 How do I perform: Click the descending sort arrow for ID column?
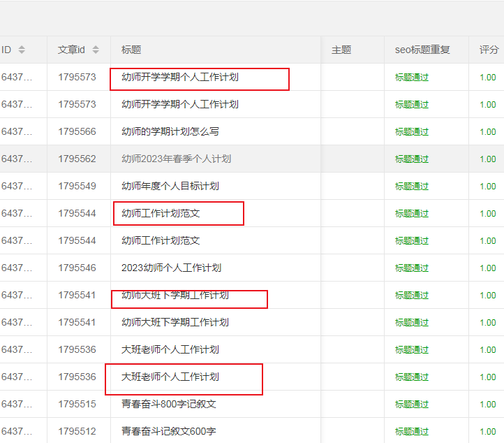pyautogui.click(x=22, y=53)
